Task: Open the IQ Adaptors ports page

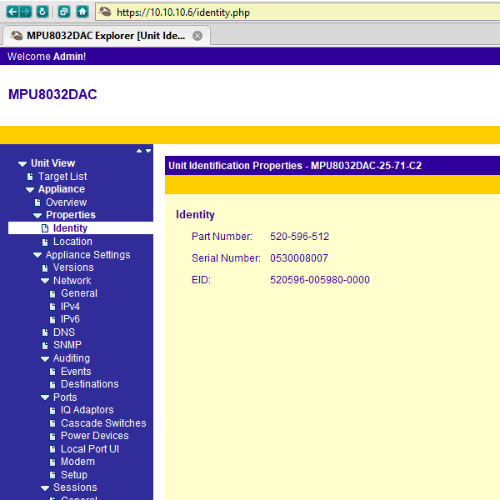Action: [x=87, y=410]
